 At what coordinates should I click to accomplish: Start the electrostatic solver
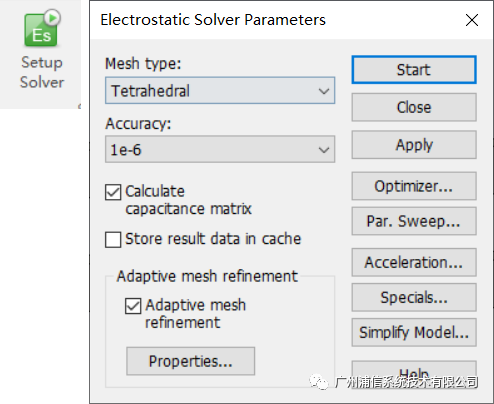click(x=414, y=70)
